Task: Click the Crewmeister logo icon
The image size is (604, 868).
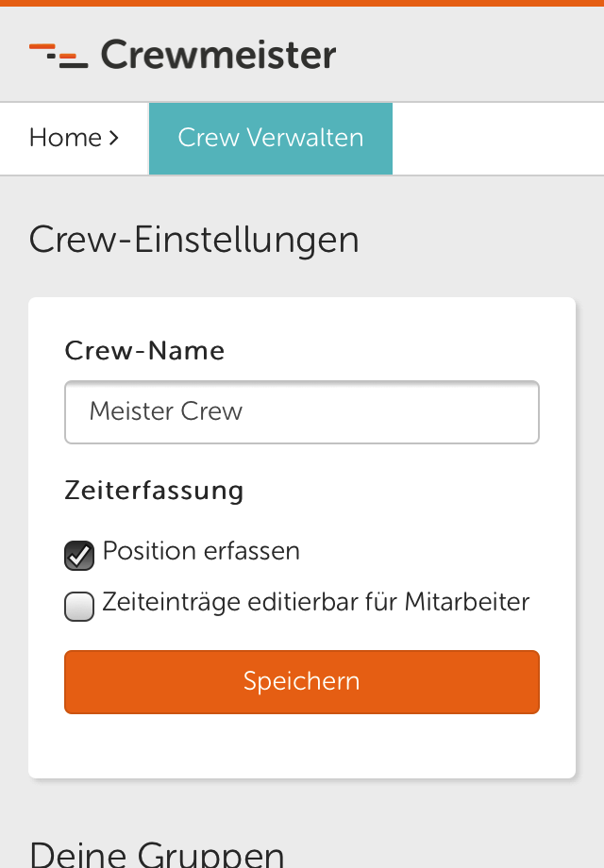Action: 59,56
